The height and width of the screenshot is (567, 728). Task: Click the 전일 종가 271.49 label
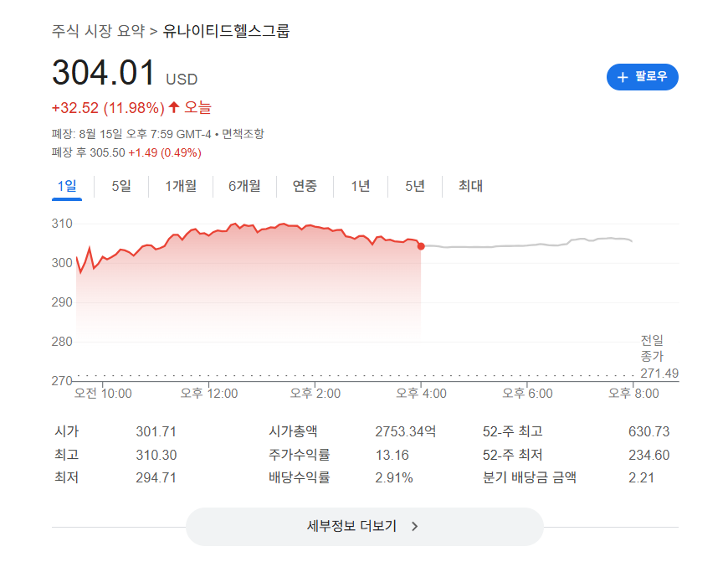(x=659, y=357)
